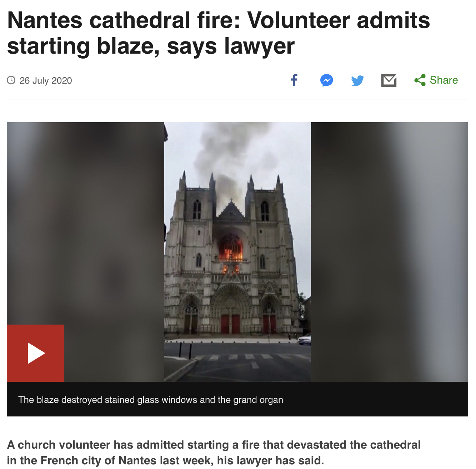Click the blurred right panel of video

(390, 252)
